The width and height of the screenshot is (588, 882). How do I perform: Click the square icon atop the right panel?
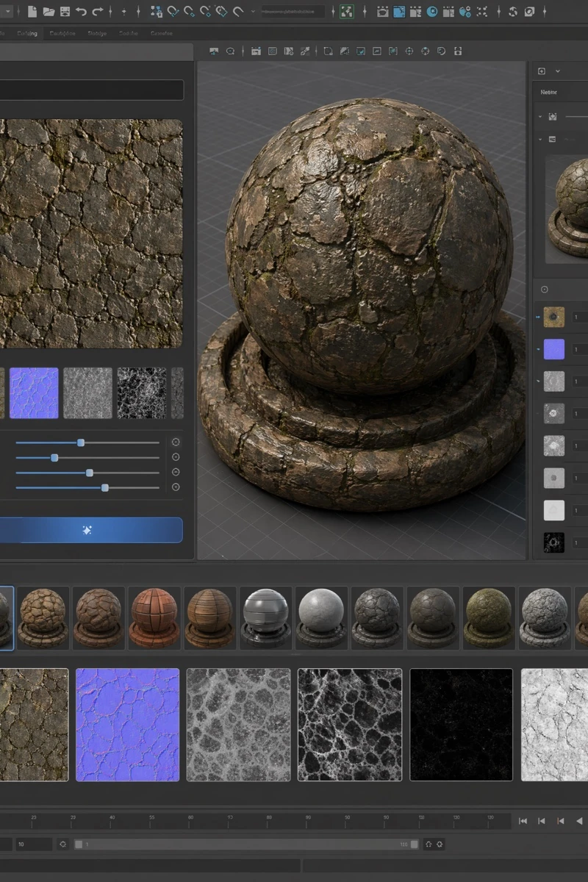tap(542, 71)
